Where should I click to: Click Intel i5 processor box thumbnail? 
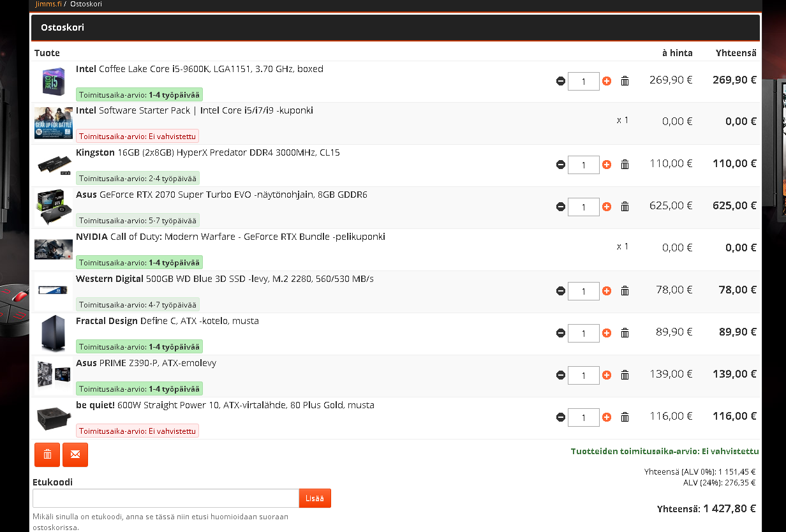[x=54, y=82]
